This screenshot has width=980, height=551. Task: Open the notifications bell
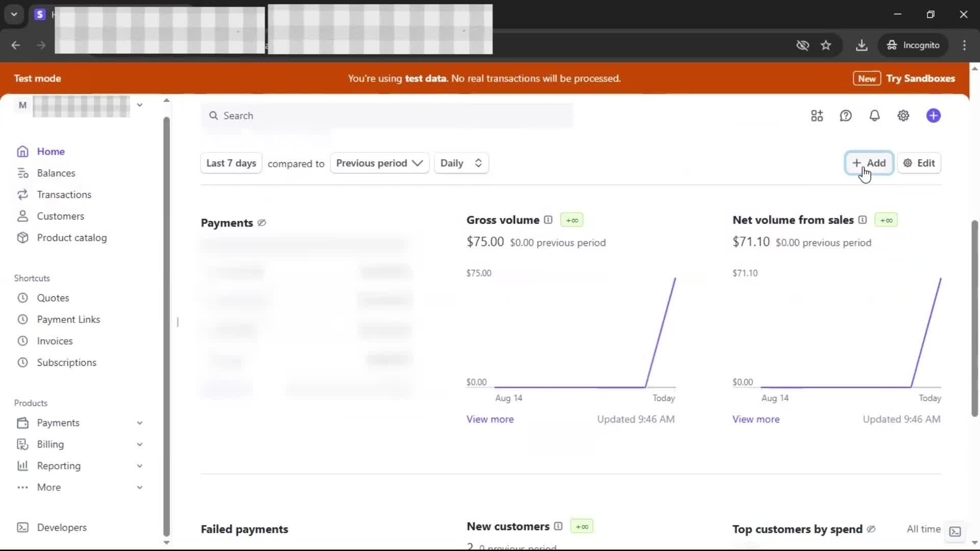(x=874, y=116)
